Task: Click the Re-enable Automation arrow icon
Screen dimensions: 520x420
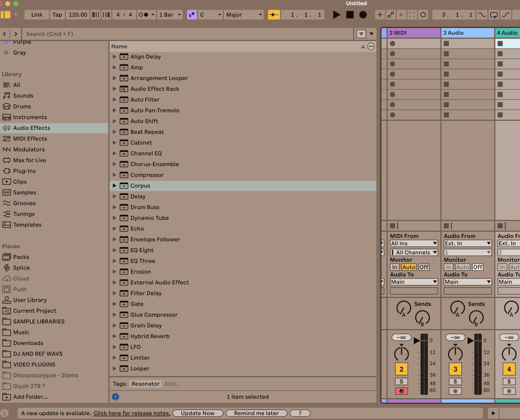Action: 401,15
